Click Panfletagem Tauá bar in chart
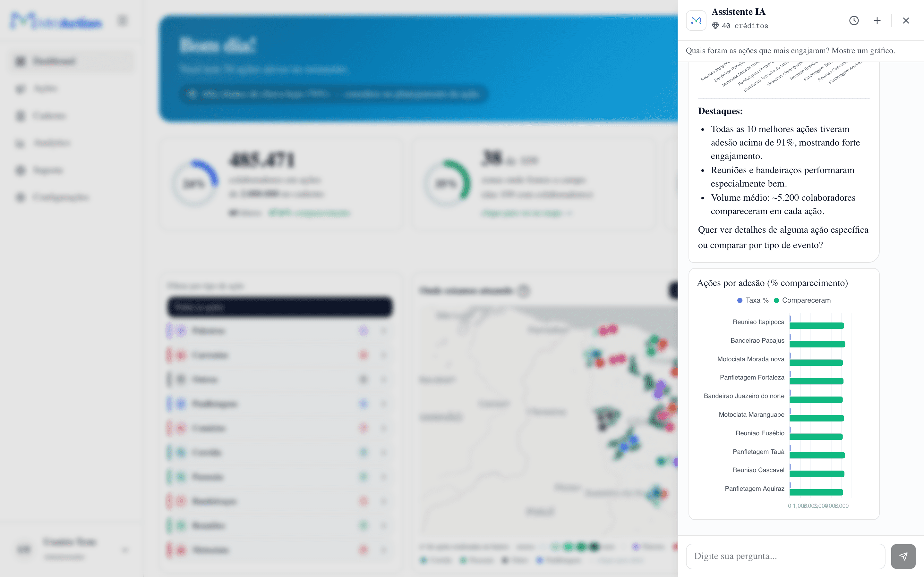Screen dimensions: 924x577 pyautogui.click(x=817, y=455)
